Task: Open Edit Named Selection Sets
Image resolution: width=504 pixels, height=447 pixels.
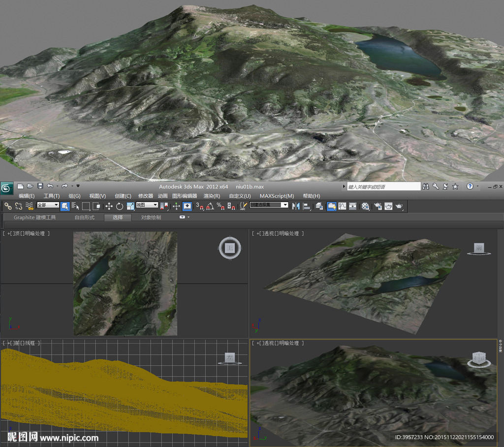Action: 243,206
